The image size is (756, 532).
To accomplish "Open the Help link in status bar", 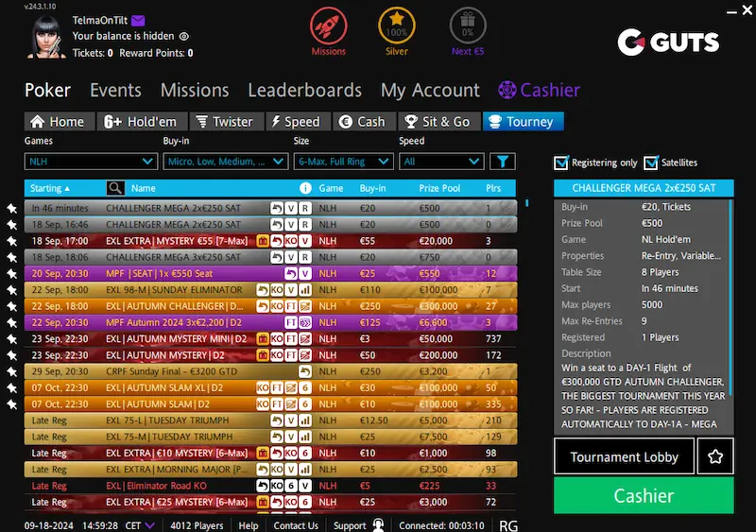I will (249, 525).
